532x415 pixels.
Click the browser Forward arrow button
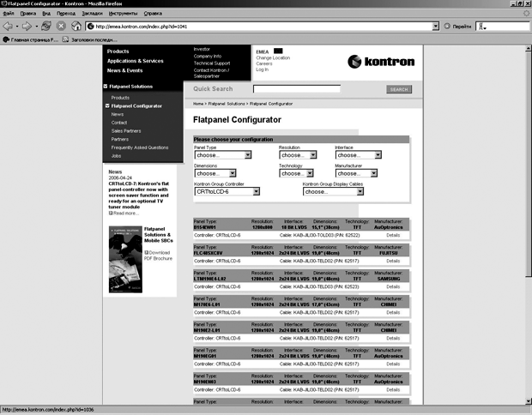point(27,26)
